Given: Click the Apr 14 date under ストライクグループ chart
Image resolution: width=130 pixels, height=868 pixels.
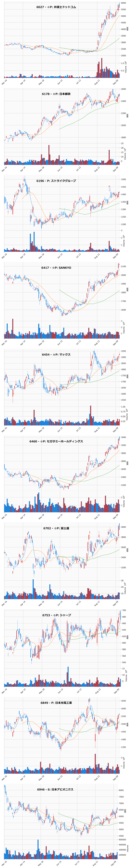Looking at the screenshot, I should (x=23, y=256).
